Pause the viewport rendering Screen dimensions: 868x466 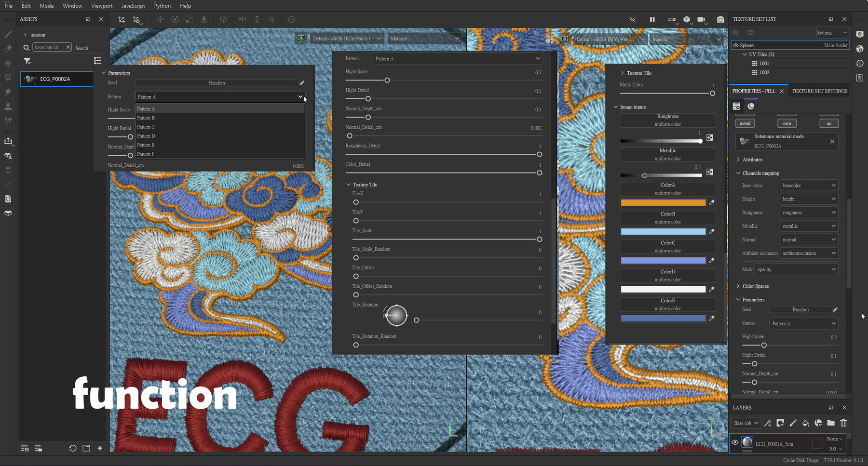[652, 20]
